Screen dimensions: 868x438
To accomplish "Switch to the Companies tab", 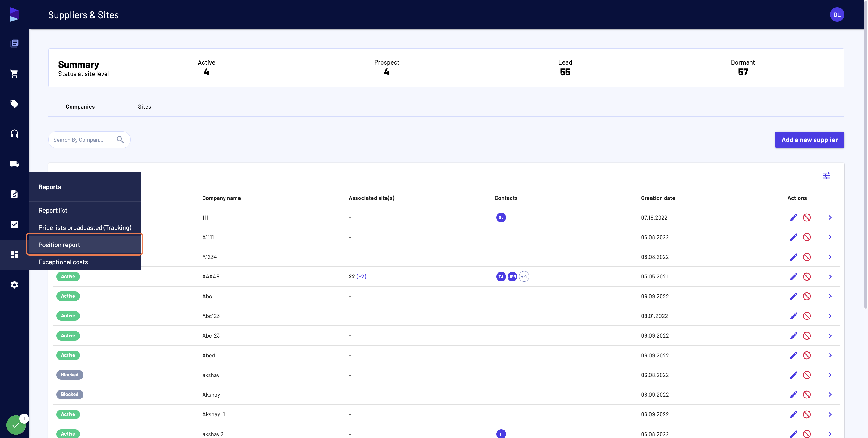I will pyautogui.click(x=80, y=106).
